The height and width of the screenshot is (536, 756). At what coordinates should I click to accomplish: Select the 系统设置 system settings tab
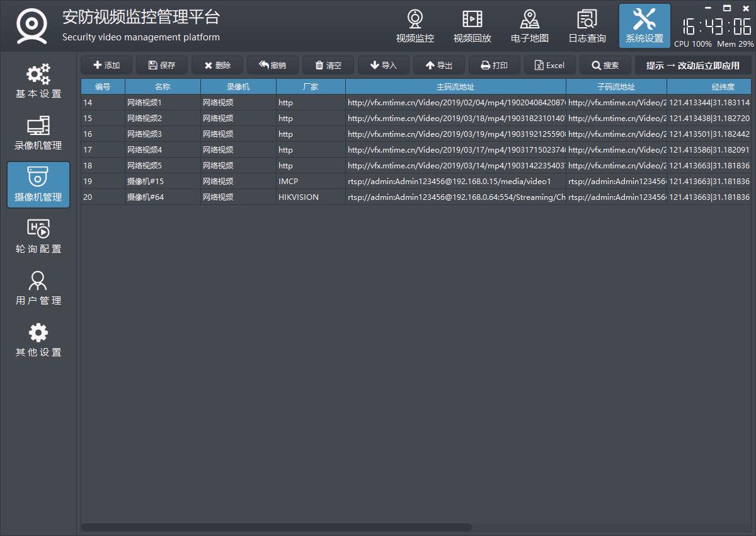pos(644,26)
